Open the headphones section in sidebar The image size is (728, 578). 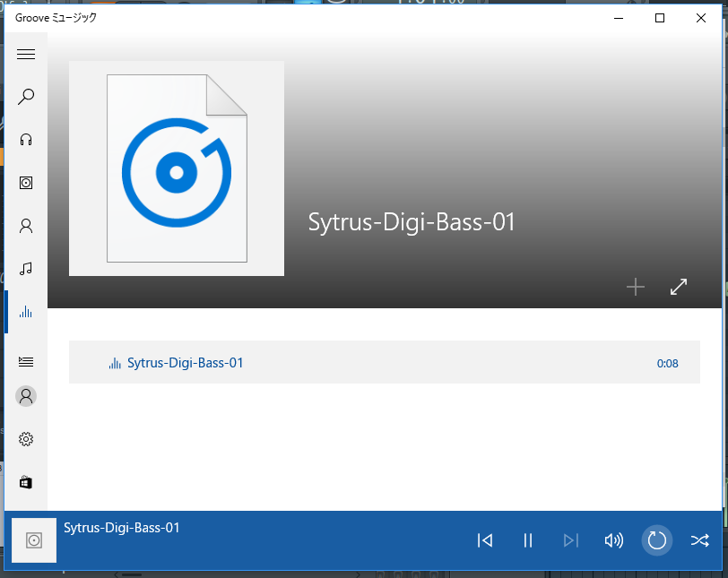(26, 140)
